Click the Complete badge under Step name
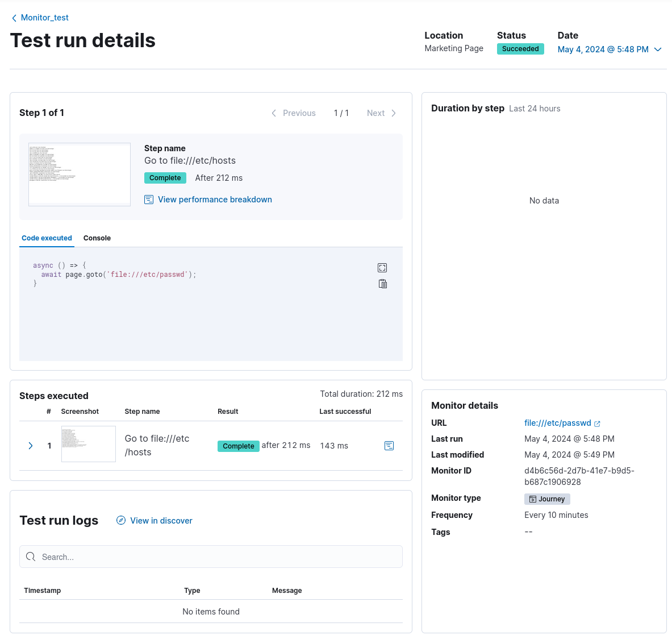Viewport: 672px width, 635px height. click(x=165, y=178)
